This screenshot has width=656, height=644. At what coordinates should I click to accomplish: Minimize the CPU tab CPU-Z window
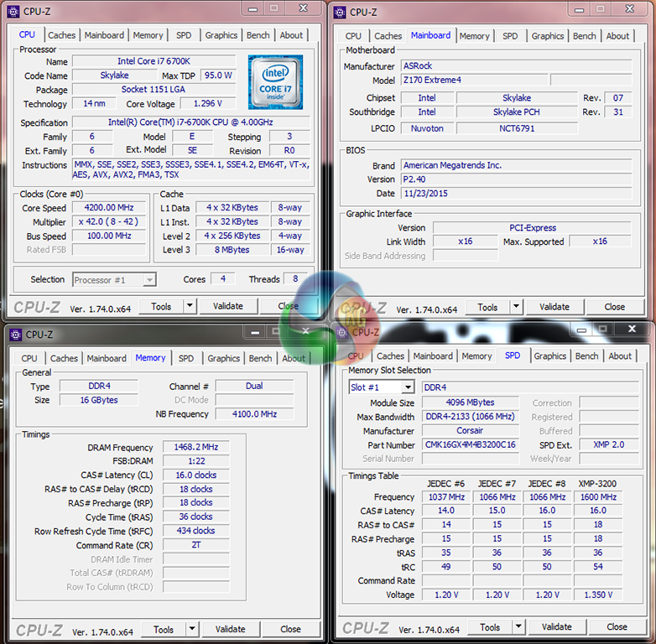(253, 8)
